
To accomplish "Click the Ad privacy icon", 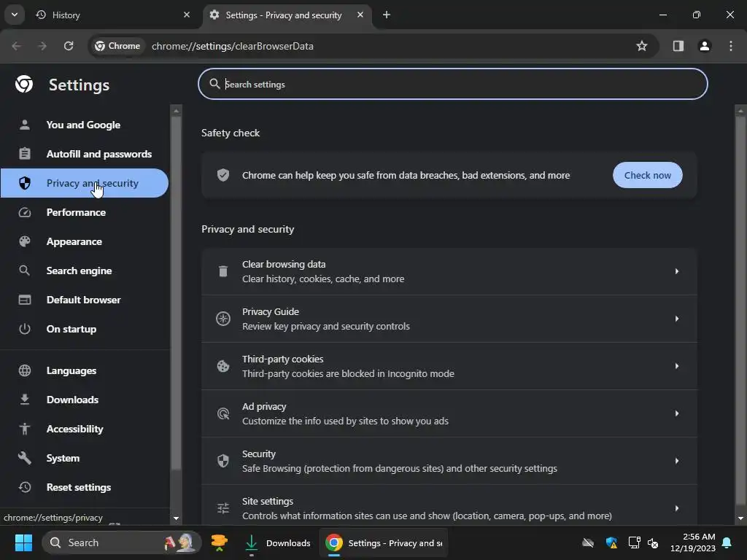I will click(x=223, y=413).
